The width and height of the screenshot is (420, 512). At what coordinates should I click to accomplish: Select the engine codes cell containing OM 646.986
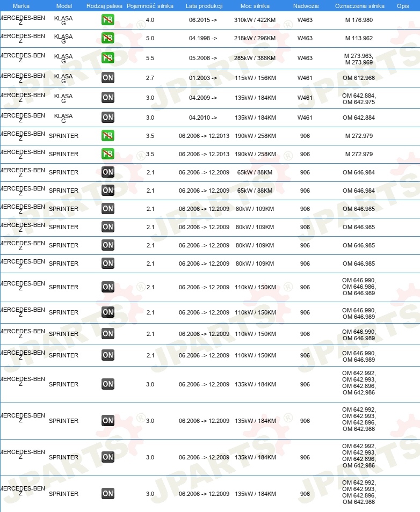[359, 287]
